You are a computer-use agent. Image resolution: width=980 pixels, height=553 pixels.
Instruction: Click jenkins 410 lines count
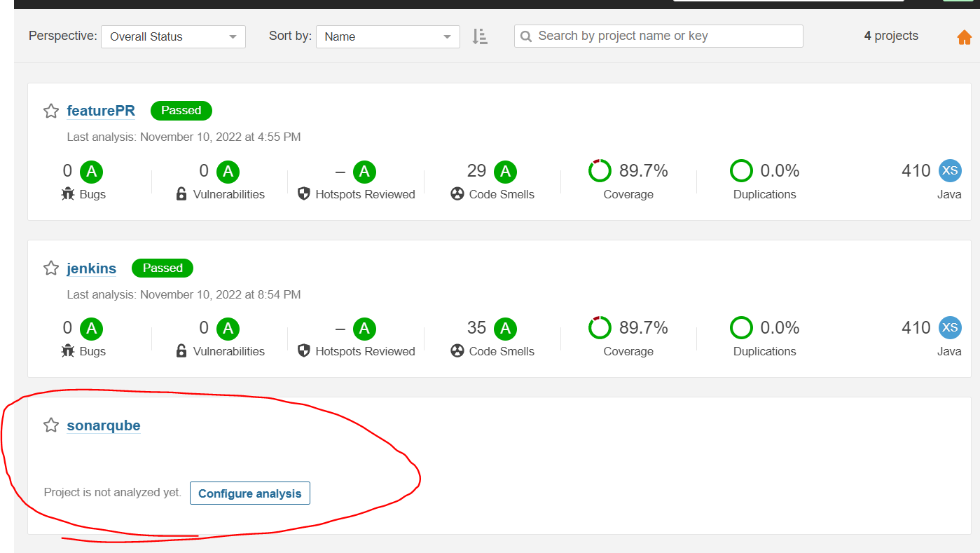tap(916, 328)
